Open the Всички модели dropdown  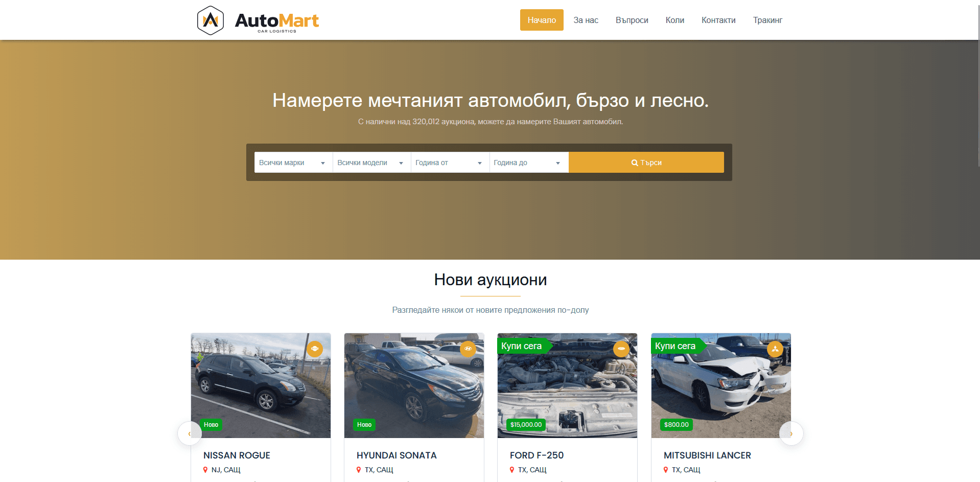pos(371,162)
